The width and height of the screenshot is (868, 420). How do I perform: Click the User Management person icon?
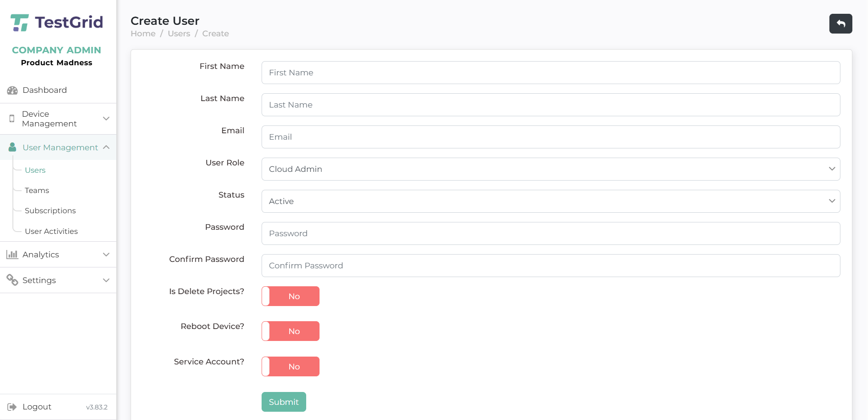tap(12, 148)
